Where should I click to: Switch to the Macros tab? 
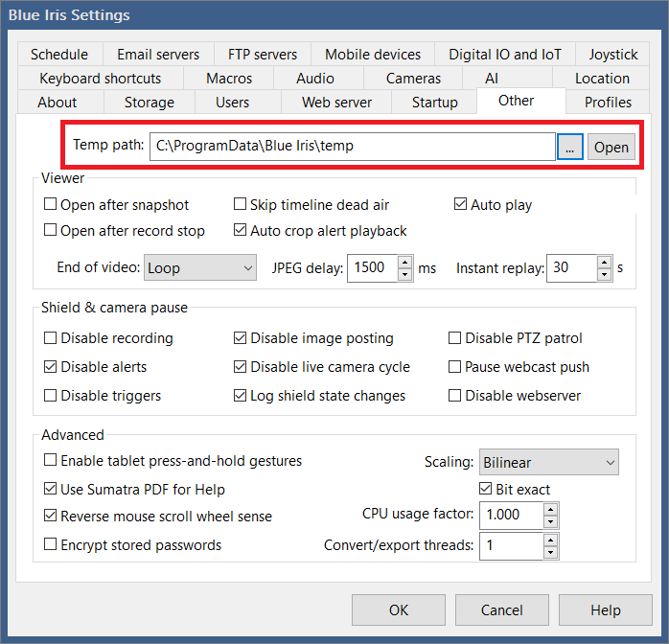(229, 78)
